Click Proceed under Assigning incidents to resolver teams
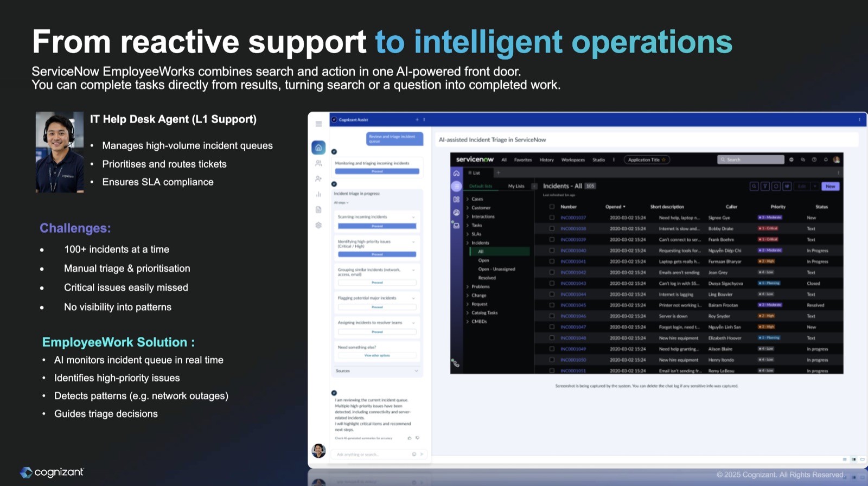Image resolution: width=868 pixels, height=486 pixels. (377, 331)
